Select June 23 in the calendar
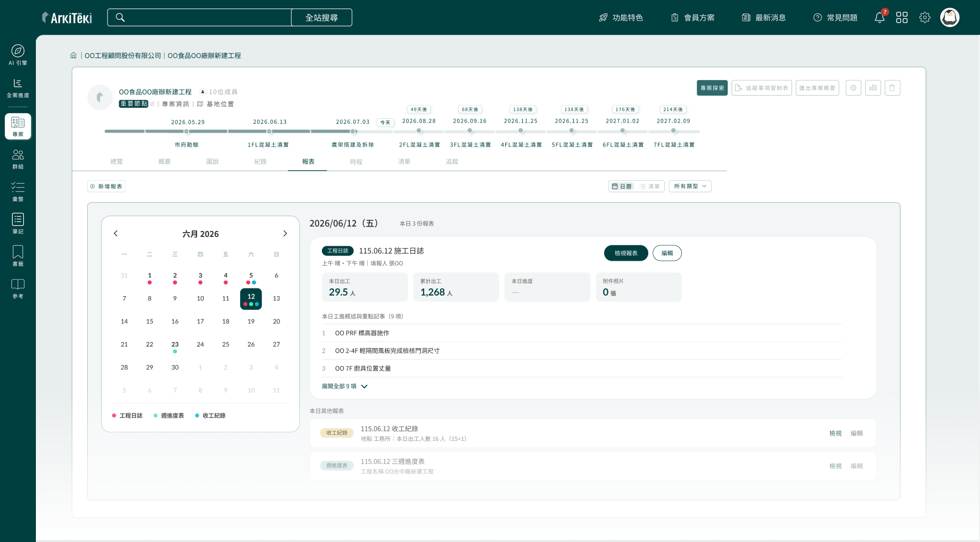 click(175, 346)
